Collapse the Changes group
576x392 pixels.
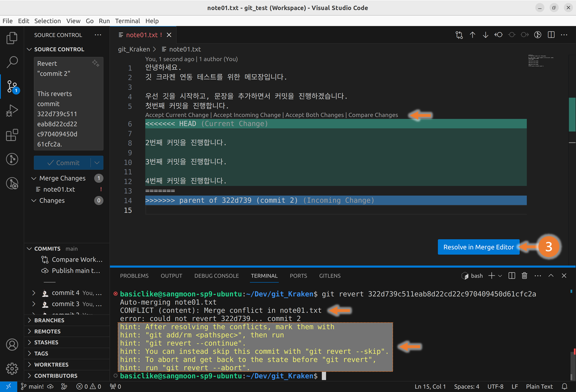[34, 200]
